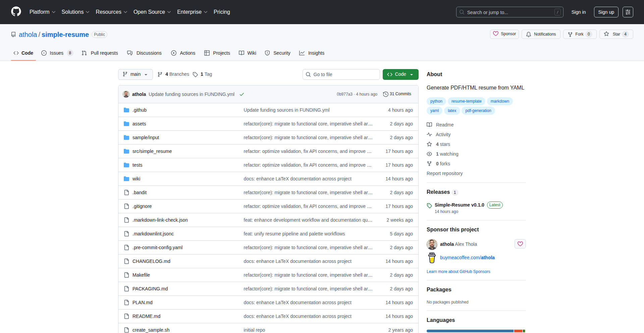644x333 pixels.
Task: Expand the green Code dropdown
Action: coord(400,74)
